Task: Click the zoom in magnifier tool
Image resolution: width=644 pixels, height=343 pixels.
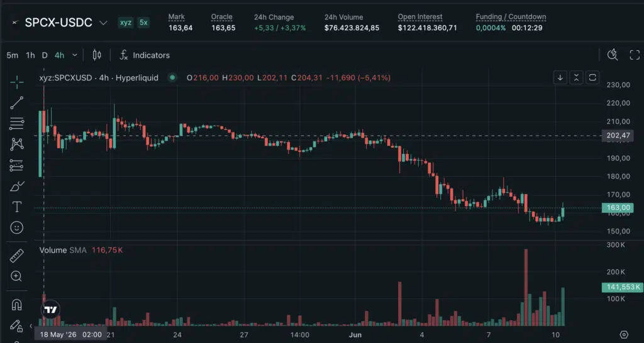Action: click(x=17, y=276)
